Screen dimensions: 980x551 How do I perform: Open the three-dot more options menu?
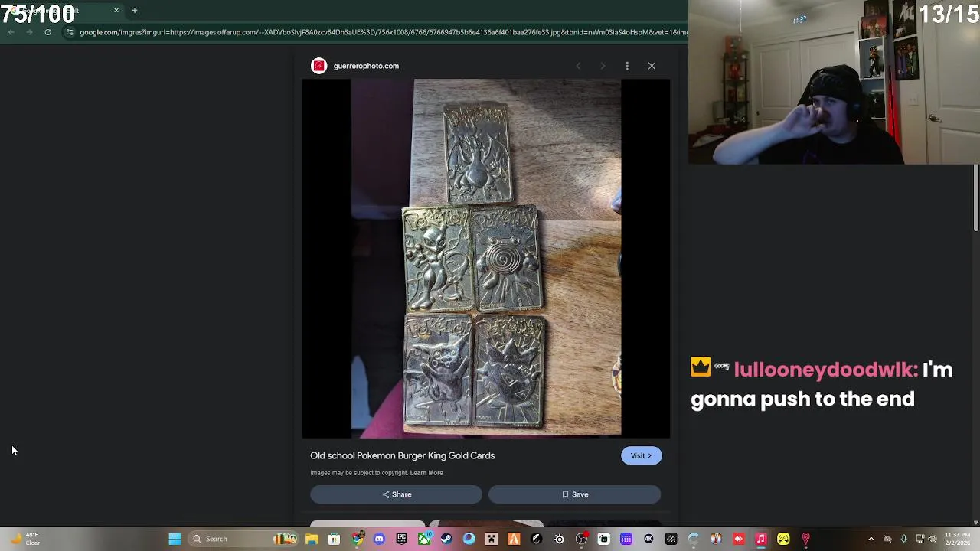[x=627, y=66]
